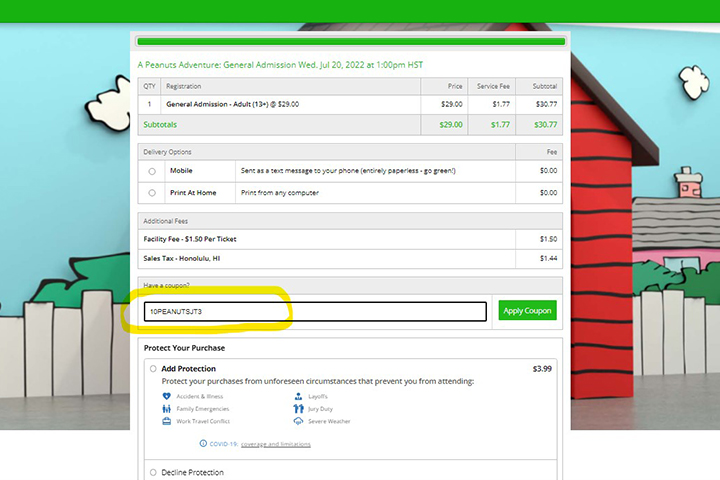Click the $1.50 facility fee amount
The image size is (720, 480).
[x=548, y=239]
